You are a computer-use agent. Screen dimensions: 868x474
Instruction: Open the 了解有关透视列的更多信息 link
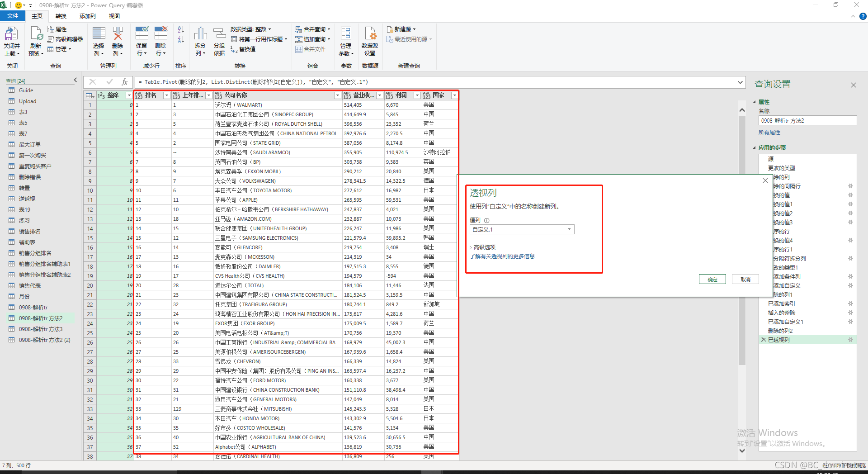pyautogui.click(x=502, y=256)
